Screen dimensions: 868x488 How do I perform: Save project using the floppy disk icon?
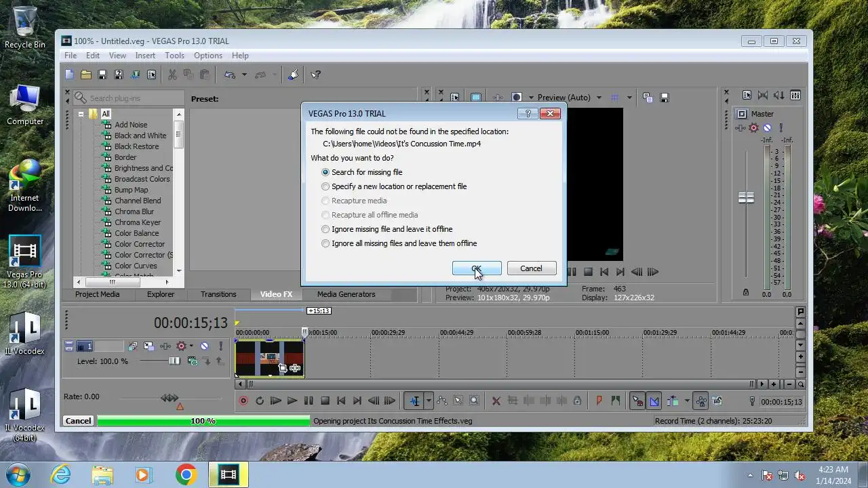(102, 75)
